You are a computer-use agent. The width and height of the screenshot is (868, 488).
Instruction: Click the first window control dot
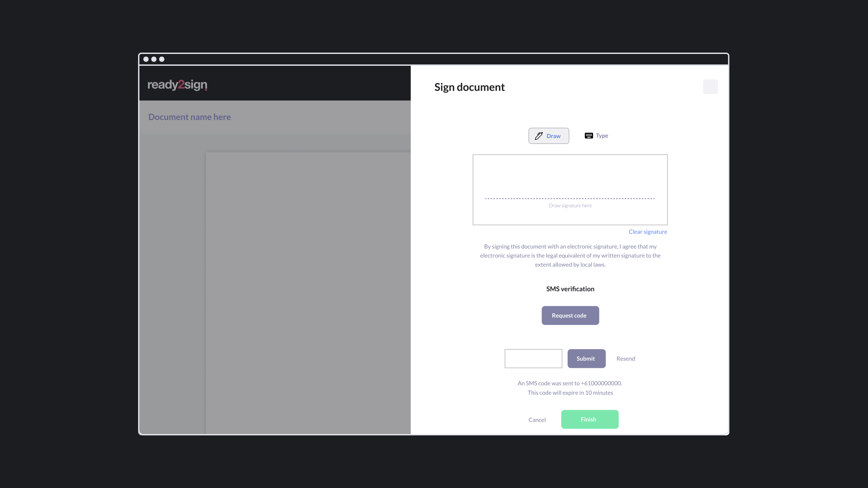pyautogui.click(x=146, y=59)
